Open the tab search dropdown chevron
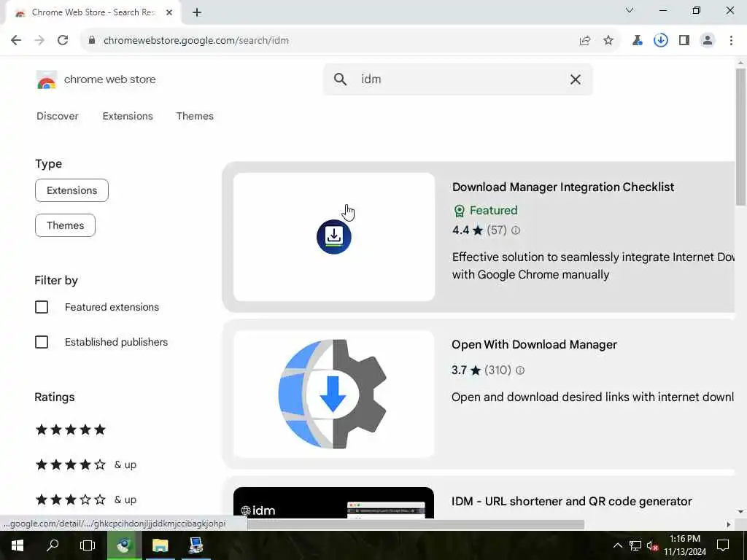Viewport: 747px width, 560px height. [x=630, y=10]
